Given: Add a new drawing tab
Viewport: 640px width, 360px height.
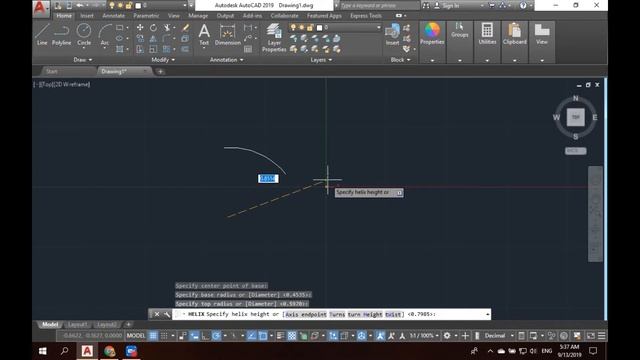Looking at the screenshot, I should click(x=160, y=71).
